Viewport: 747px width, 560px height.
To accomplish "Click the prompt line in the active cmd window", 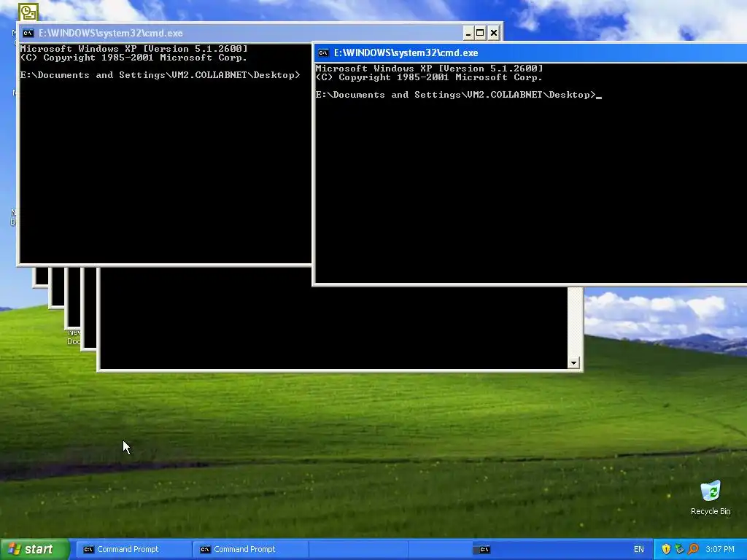I will tap(458, 95).
